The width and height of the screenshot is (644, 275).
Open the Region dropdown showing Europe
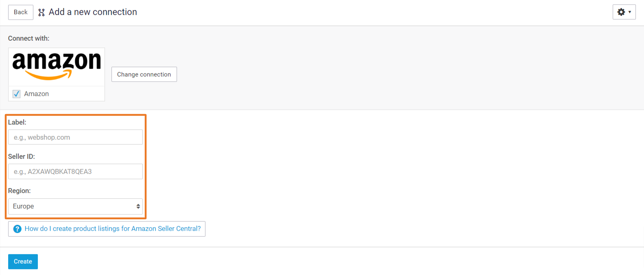coord(75,206)
